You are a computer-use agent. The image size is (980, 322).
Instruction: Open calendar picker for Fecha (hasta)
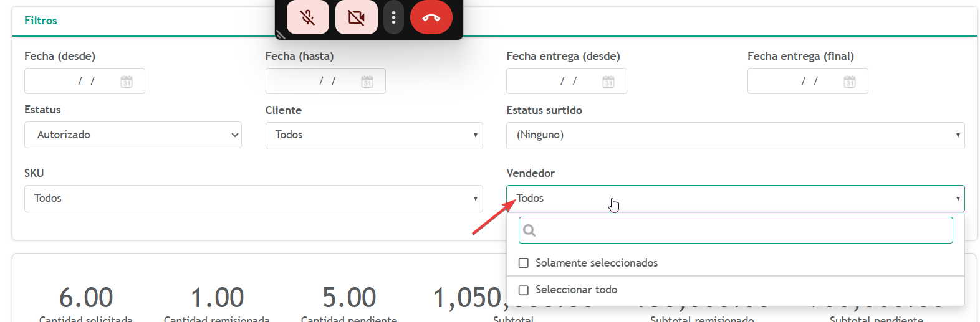pos(367,82)
